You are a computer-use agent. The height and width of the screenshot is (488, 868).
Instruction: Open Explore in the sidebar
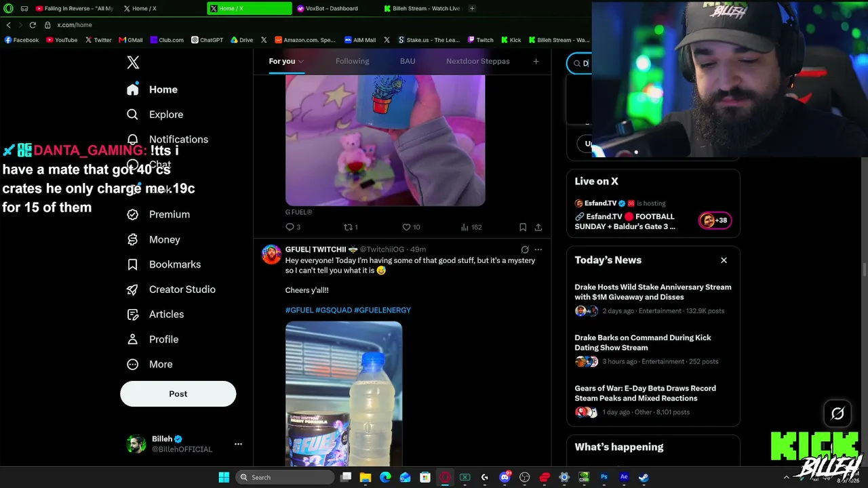[155, 115]
